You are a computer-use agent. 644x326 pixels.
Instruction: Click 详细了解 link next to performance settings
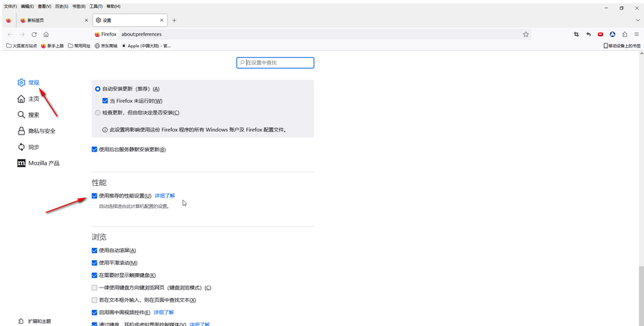point(165,196)
